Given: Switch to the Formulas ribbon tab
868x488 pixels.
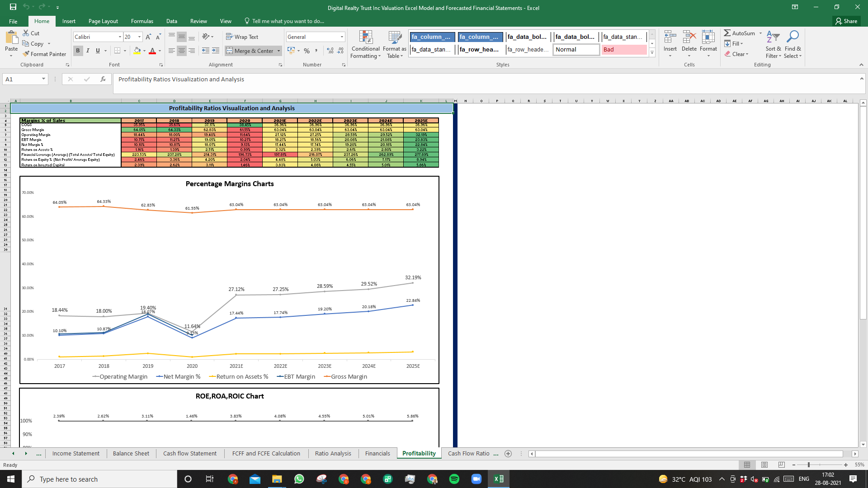Looking at the screenshot, I should (142, 21).
